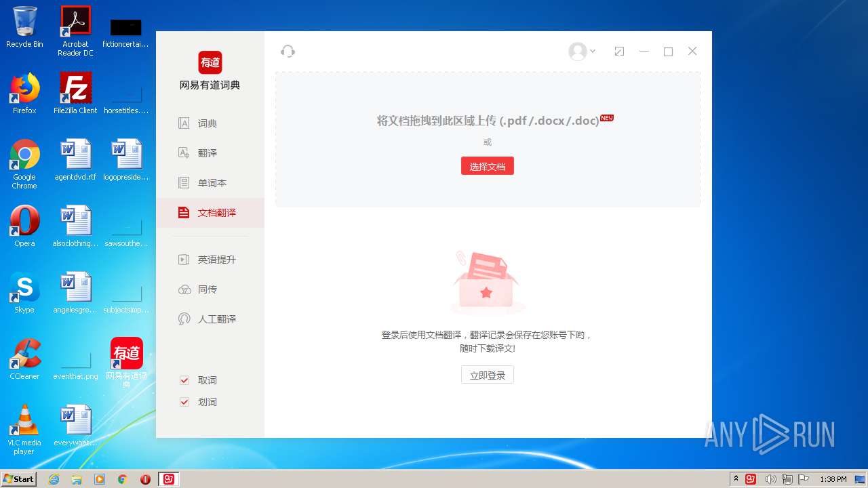Click the user avatar icon
Viewport: 868px width, 488px height.
pyautogui.click(x=578, y=52)
